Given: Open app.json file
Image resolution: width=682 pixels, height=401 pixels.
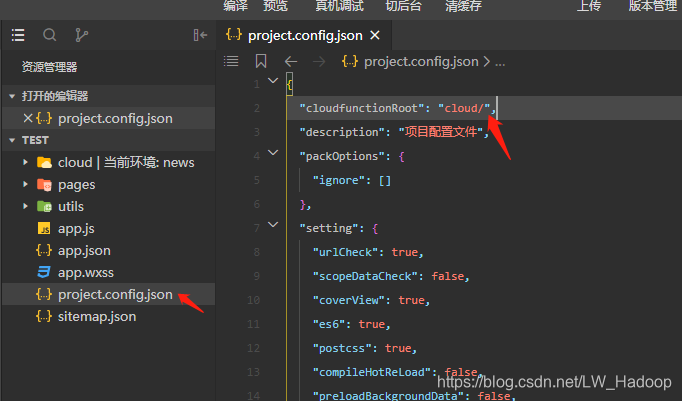Looking at the screenshot, I should [84, 251].
